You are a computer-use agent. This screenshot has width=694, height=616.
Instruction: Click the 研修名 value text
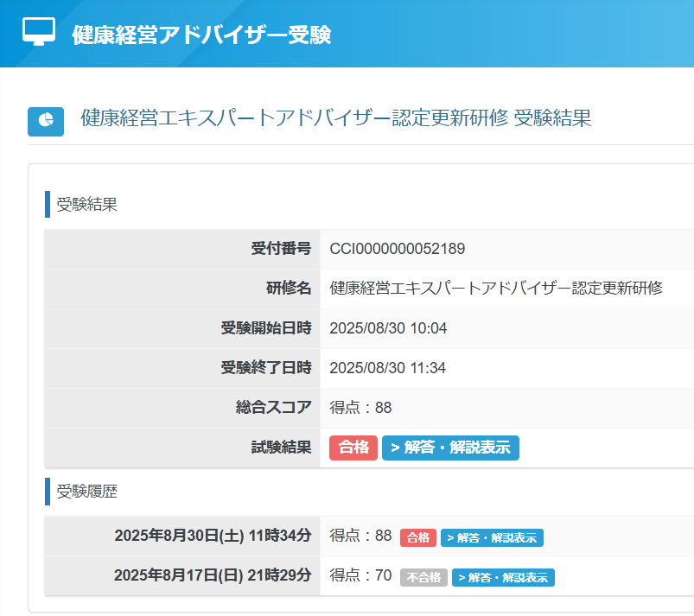[x=496, y=289]
